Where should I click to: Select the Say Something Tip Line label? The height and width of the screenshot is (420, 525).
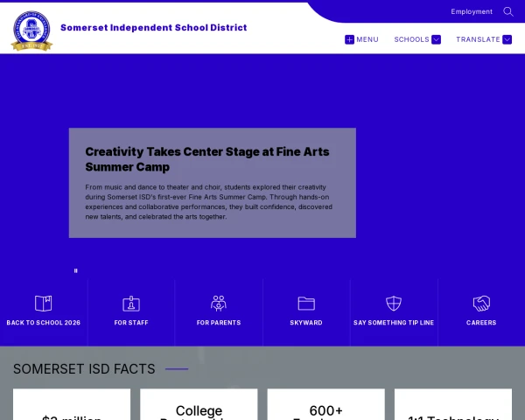pyautogui.click(x=394, y=323)
